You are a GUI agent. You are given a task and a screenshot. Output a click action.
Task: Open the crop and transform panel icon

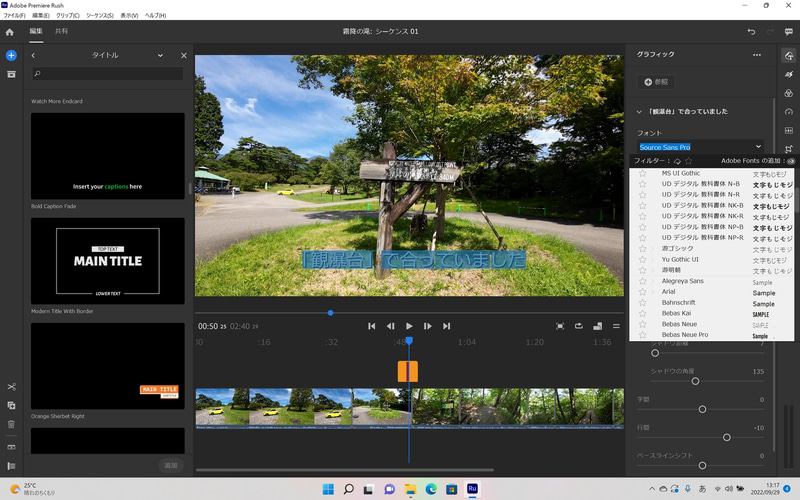[789, 149]
